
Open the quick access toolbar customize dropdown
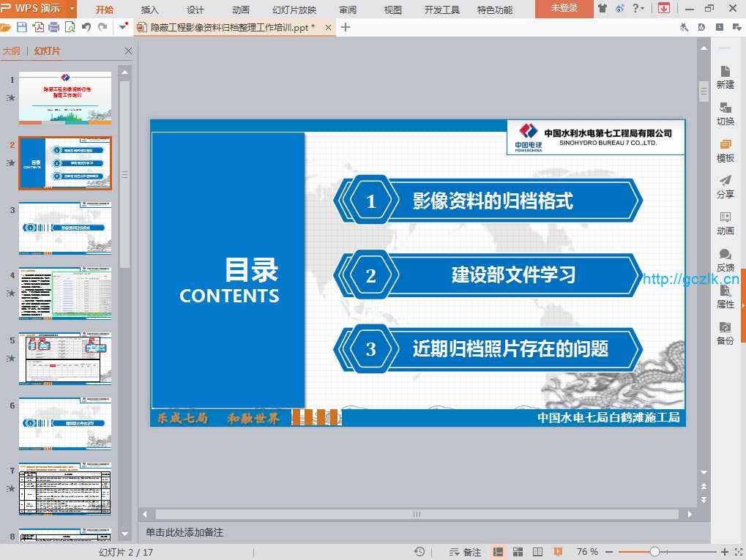coord(122,27)
